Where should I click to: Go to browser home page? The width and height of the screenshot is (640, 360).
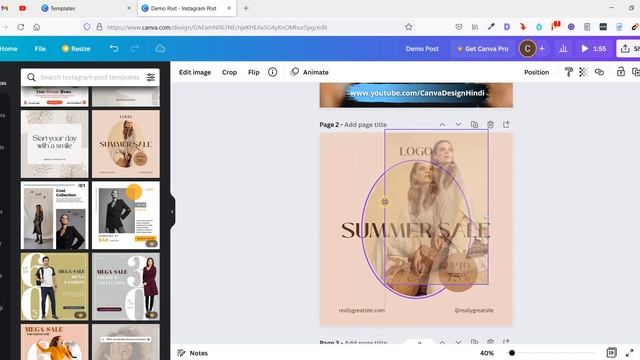click(37, 27)
